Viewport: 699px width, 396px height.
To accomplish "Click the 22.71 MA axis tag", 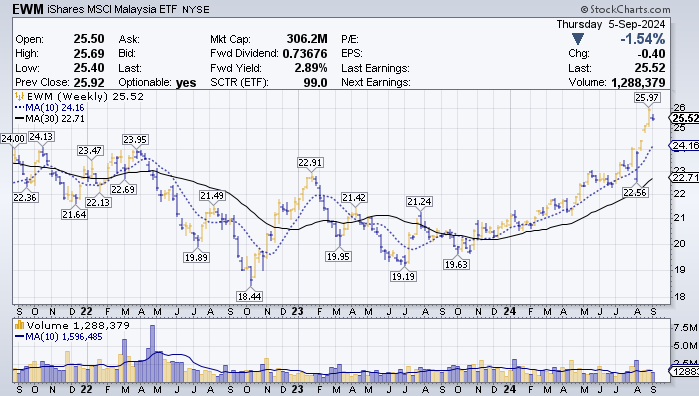I will pos(684,177).
